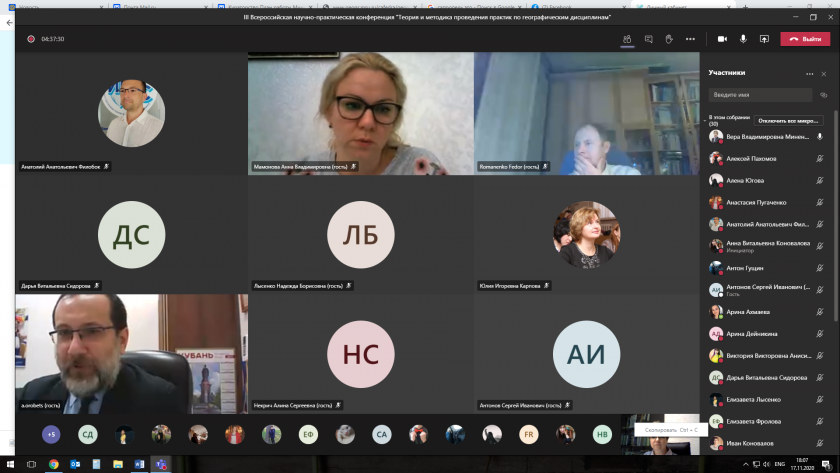
Task: Close the Участники participants panel
Action: coord(824,73)
